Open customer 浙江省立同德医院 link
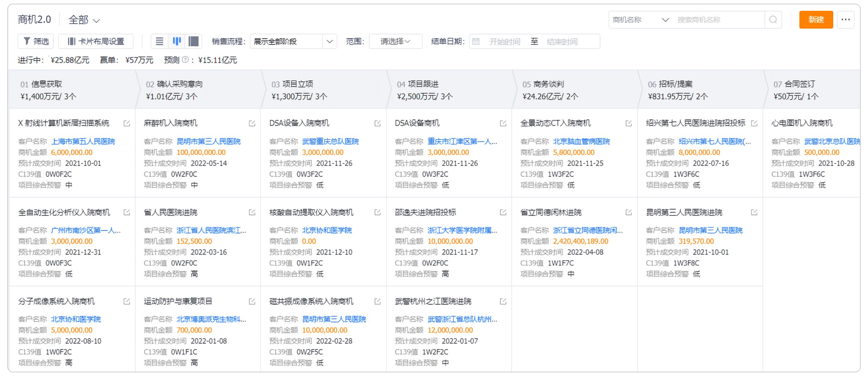The height and width of the screenshot is (376, 868). click(588, 230)
